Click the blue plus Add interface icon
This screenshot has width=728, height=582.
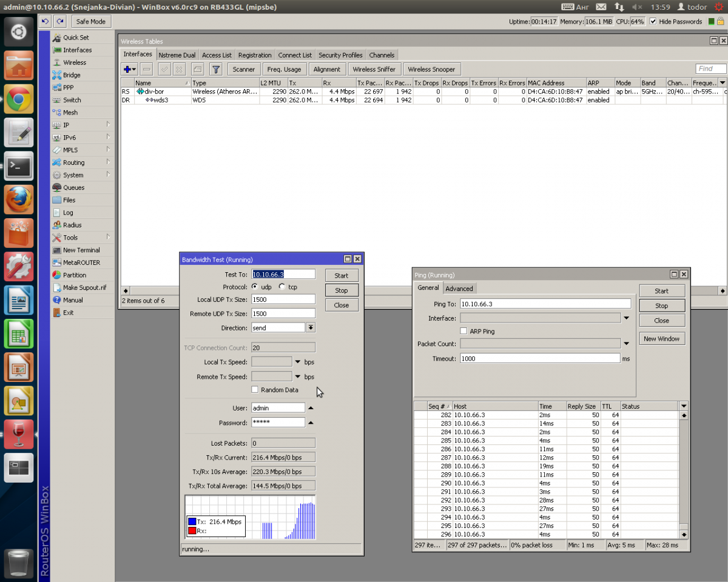point(127,69)
